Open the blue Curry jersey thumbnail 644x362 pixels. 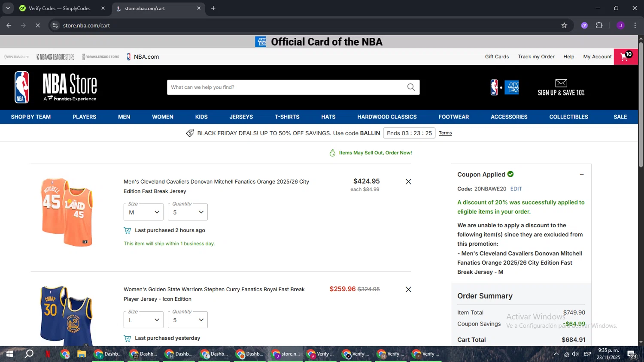(67, 316)
